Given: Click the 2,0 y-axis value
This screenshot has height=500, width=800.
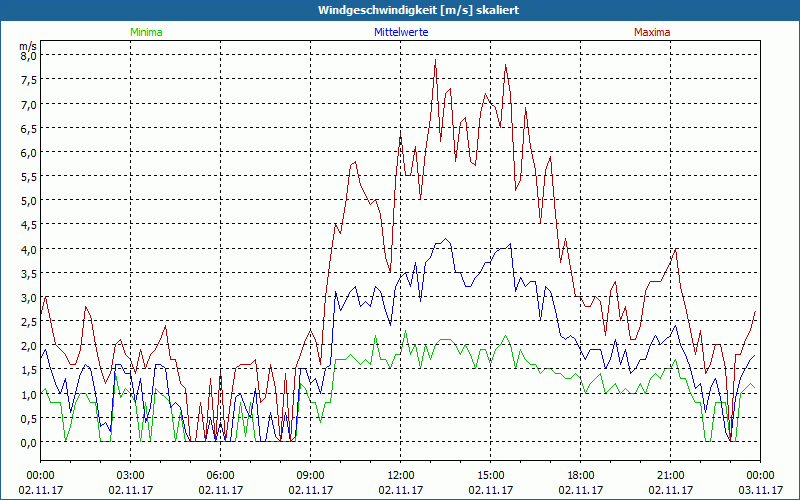Looking at the screenshot, I should (28, 346).
